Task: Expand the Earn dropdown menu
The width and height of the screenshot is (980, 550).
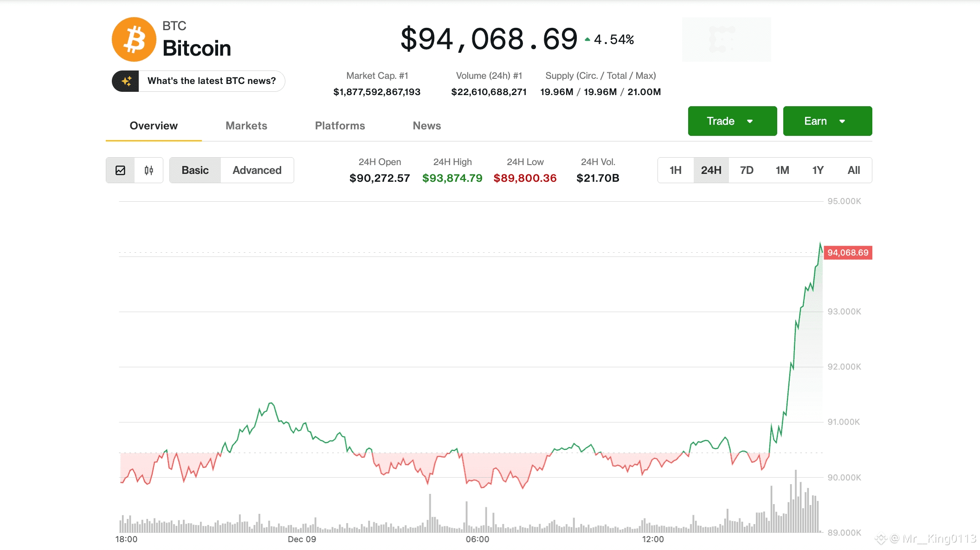Action: (827, 121)
